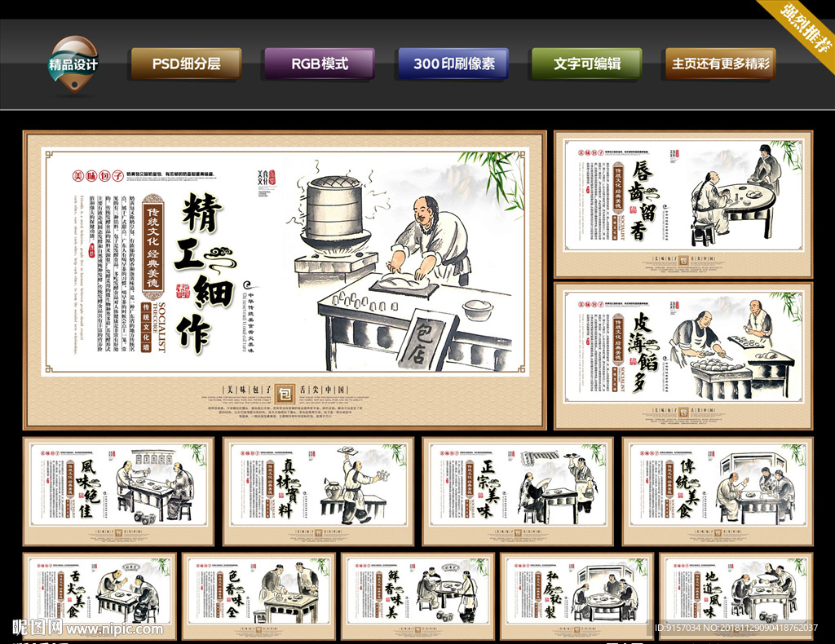Viewport: 835px width, 644px height.
Task: Open the large 精工細作 poster
Action: (285, 280)
